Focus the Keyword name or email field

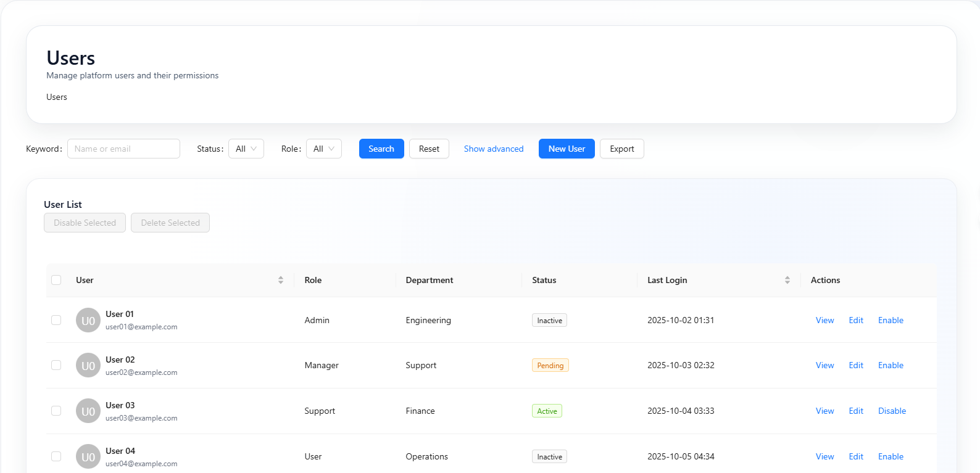(x=123, y=149)
